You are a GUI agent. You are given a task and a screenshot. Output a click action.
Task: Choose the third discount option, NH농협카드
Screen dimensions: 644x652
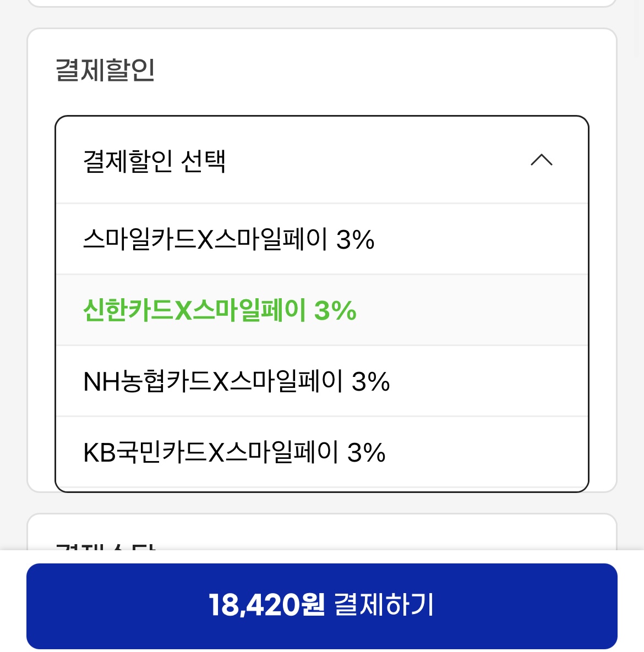pos(236,381)
